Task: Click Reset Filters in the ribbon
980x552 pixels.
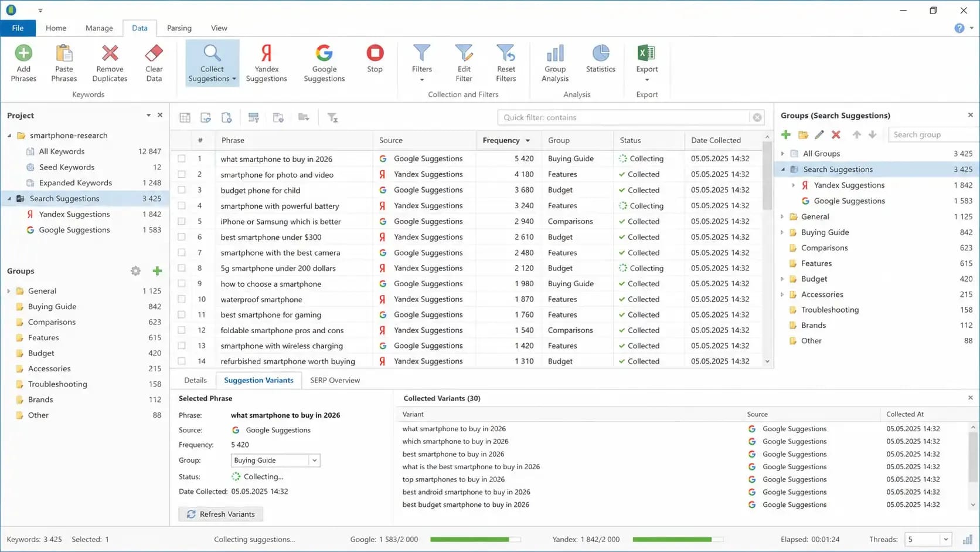Action: click(x=506, y=63)
